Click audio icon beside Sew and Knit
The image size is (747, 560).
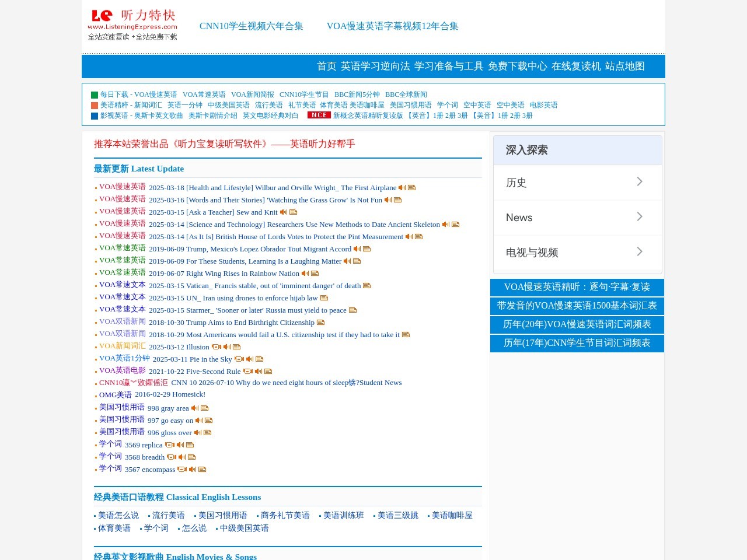pos(284,212)
